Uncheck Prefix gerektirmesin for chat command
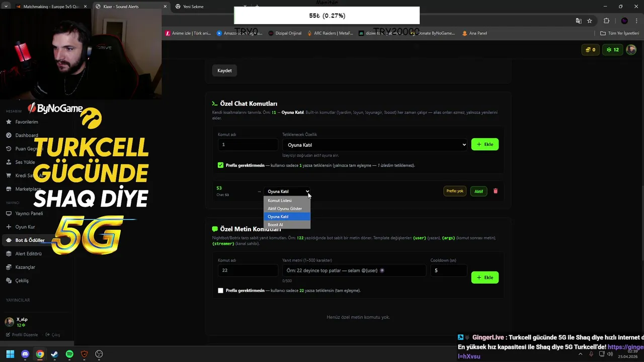 pyautogui.click(x=220, y=165)
